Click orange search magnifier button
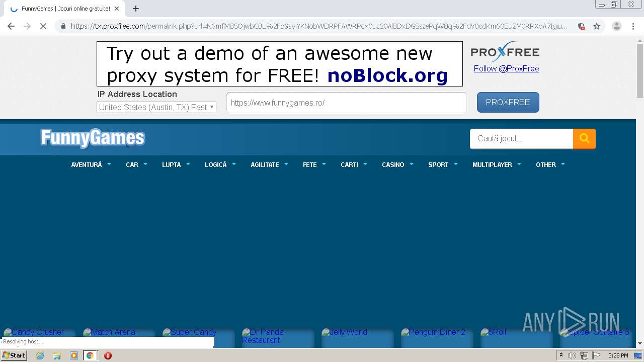This screenshot has height=362, width=644. [x=584, y=139]
